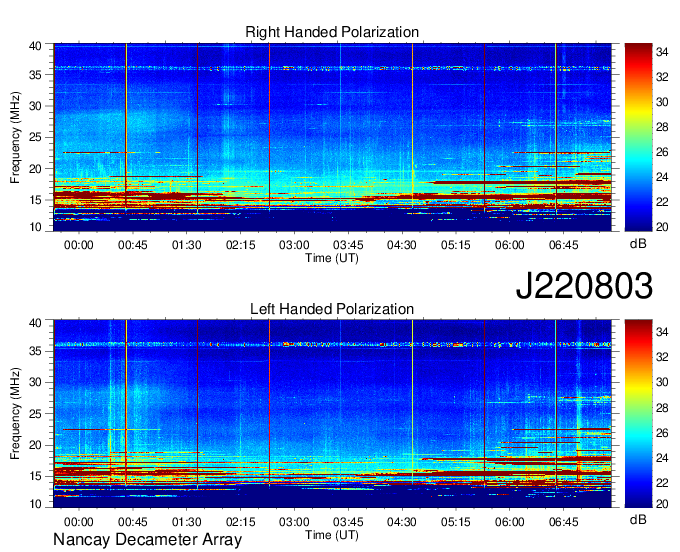Click the 04:30 time tick on the Left Handed plot
The image size is (680, 552).
pos(402,522)
